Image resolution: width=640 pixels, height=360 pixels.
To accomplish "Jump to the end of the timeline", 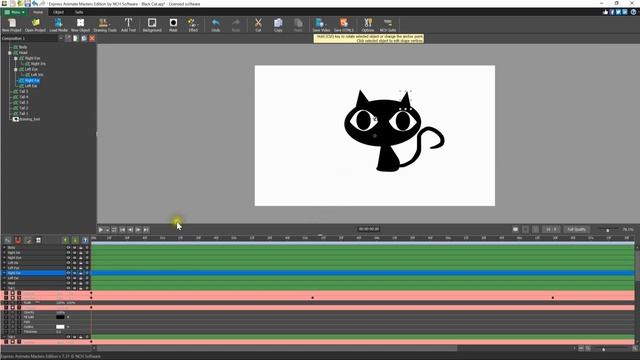I will (146, 230).
